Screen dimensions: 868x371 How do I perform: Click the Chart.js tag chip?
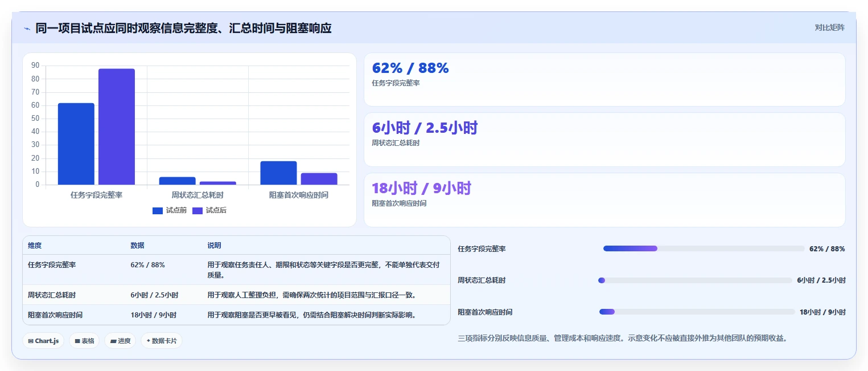43,341
